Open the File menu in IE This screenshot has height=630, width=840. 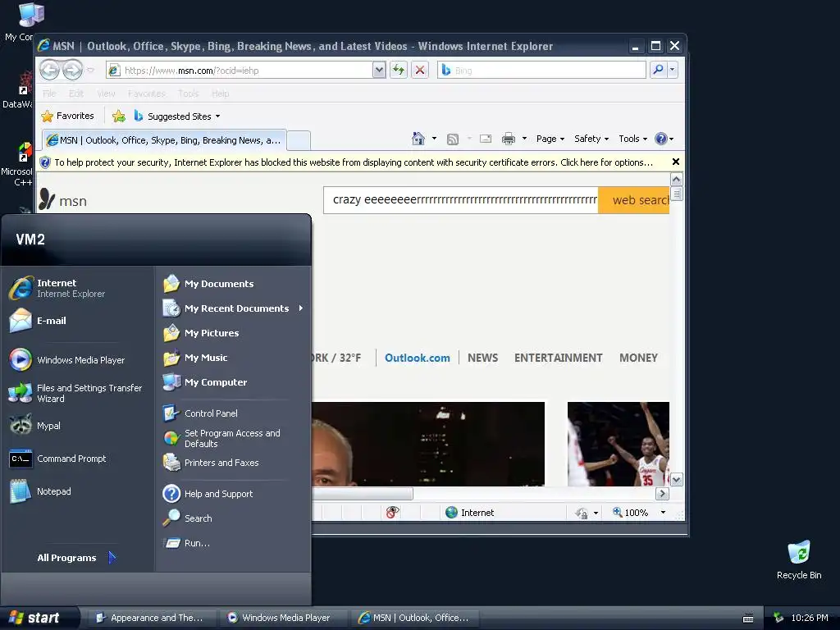(49, 94)
